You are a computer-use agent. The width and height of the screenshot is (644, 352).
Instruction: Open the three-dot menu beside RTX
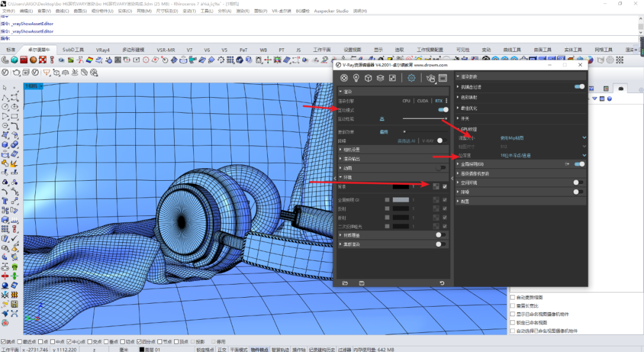point(447,101)
